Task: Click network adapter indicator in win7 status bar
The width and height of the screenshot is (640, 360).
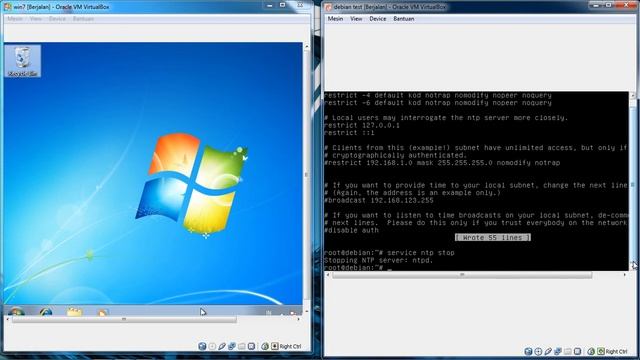Action: (232, 346)
